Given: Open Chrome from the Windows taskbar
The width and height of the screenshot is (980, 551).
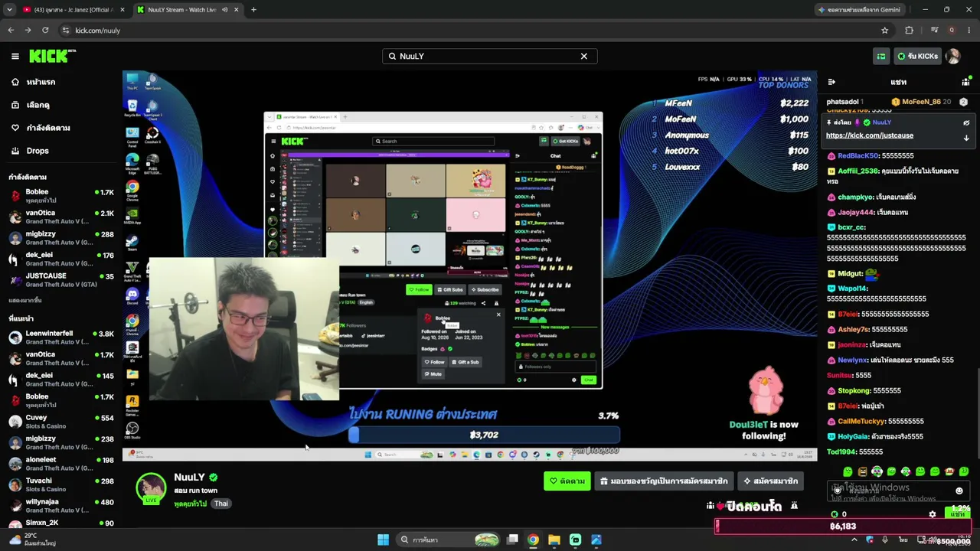Looking at the screenshot, I should point(533,540).
